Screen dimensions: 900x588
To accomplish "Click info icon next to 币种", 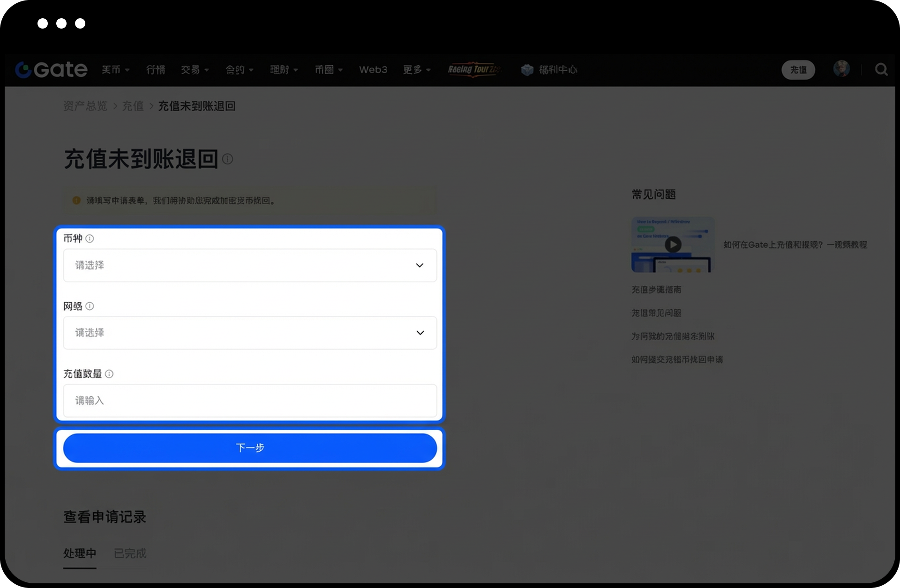I will 90,238.
